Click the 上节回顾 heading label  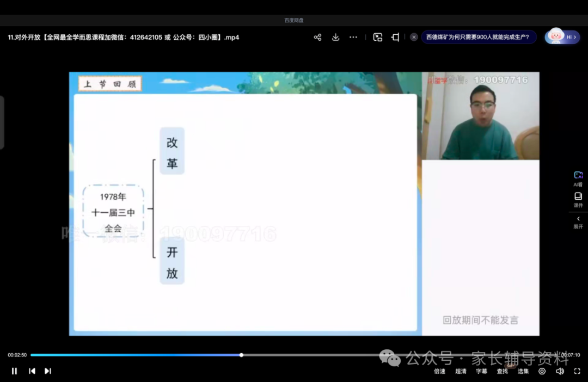coord(110,84)
